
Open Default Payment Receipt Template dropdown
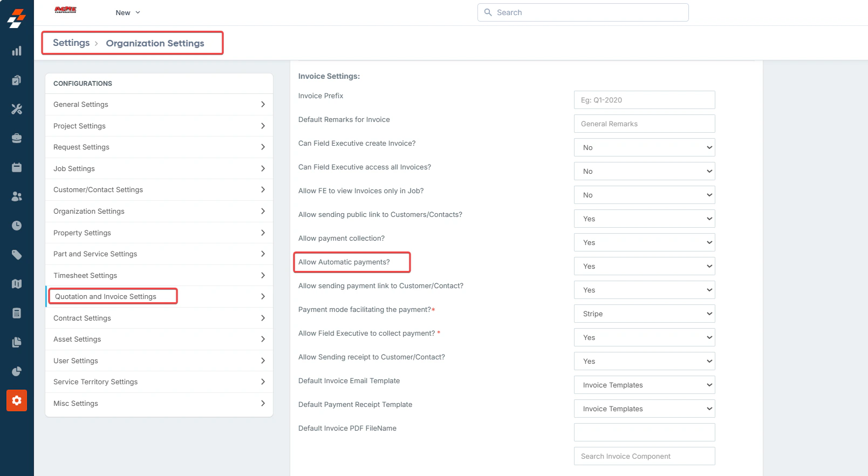coord(644,409)
